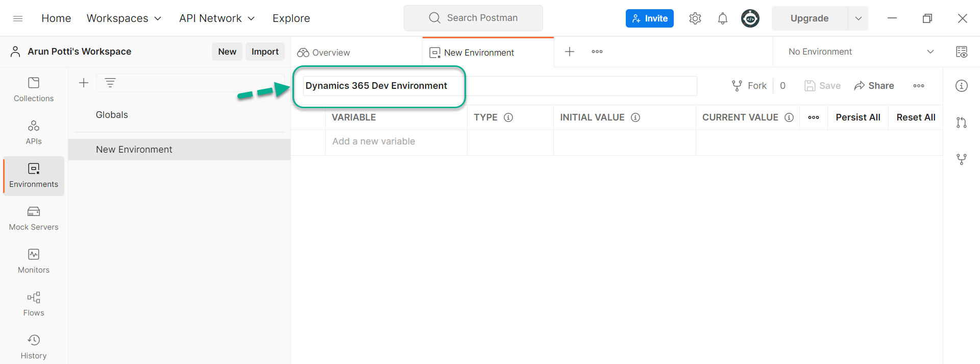Click Arun Potti's Workspace name
980x364 pixels.
[79, 52]
